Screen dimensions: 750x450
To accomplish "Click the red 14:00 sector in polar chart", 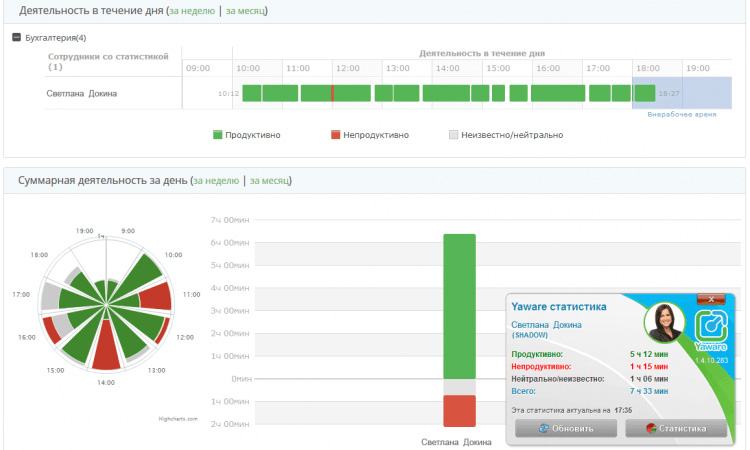I will pyautogui.click(x=106, y=349).
